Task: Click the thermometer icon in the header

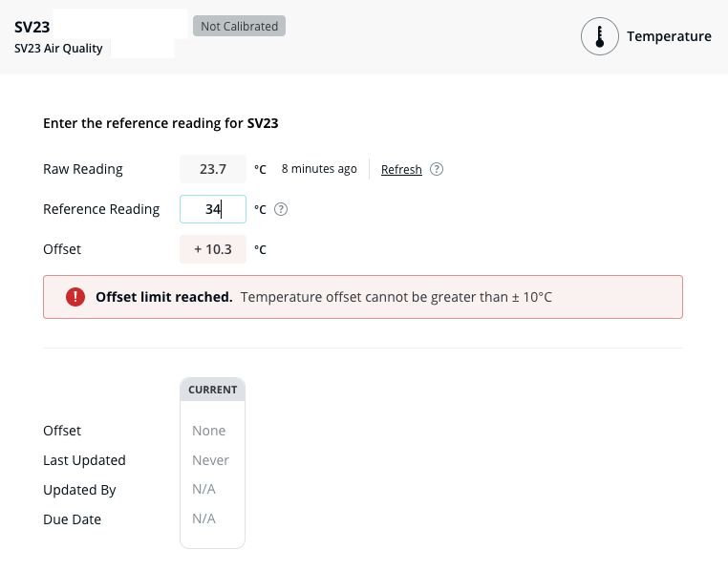Action: click(599, 36)
